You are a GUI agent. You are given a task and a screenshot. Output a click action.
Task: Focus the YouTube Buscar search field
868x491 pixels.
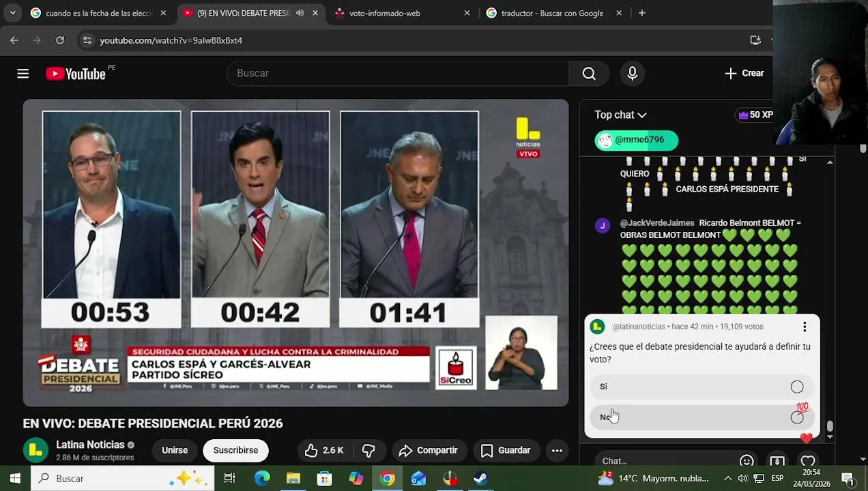click(x=398, y=74)
